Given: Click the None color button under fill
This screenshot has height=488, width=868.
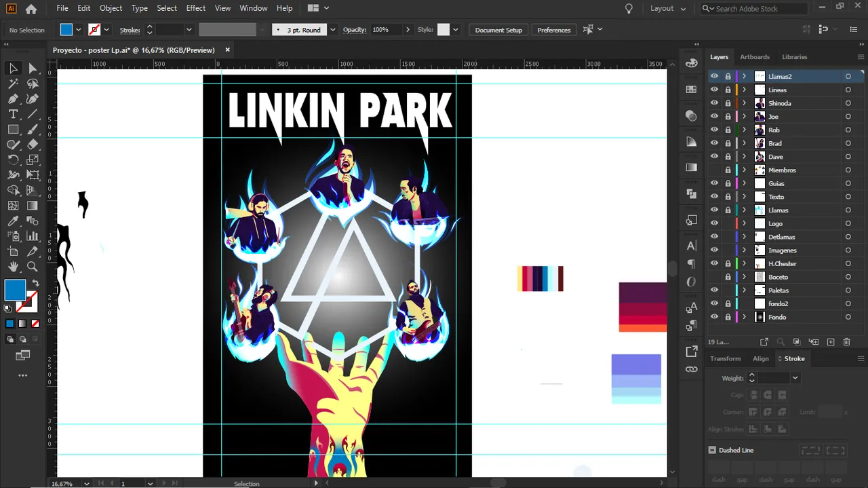Looking at the screenshot, I should pyautogui.click(x=35, y=324).
